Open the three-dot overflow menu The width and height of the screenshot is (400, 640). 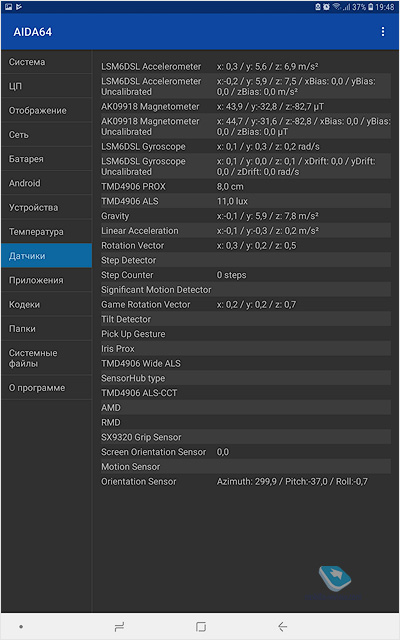point(382,32)
